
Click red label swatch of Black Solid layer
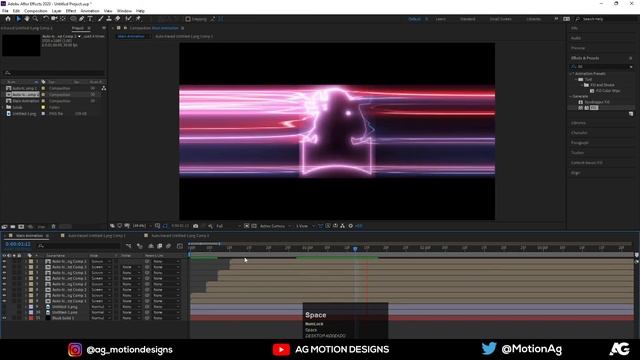tap(31, 318)
